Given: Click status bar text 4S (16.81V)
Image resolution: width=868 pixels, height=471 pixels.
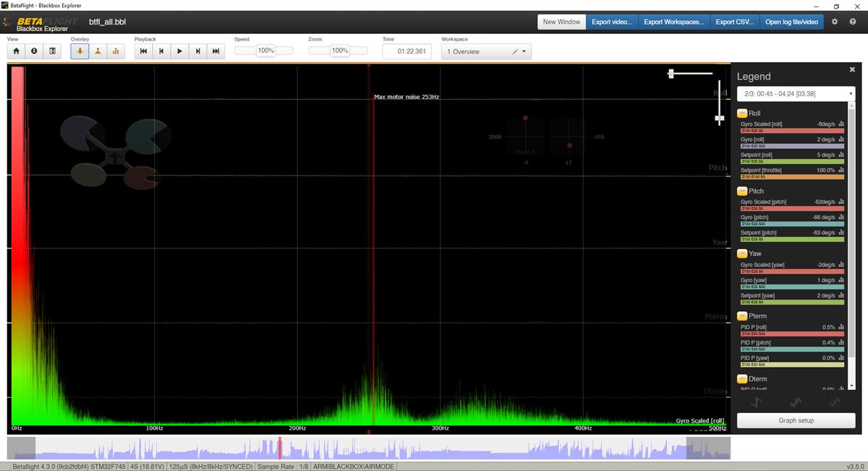Looking at the screenshot, I should click(x=147, y=467).
